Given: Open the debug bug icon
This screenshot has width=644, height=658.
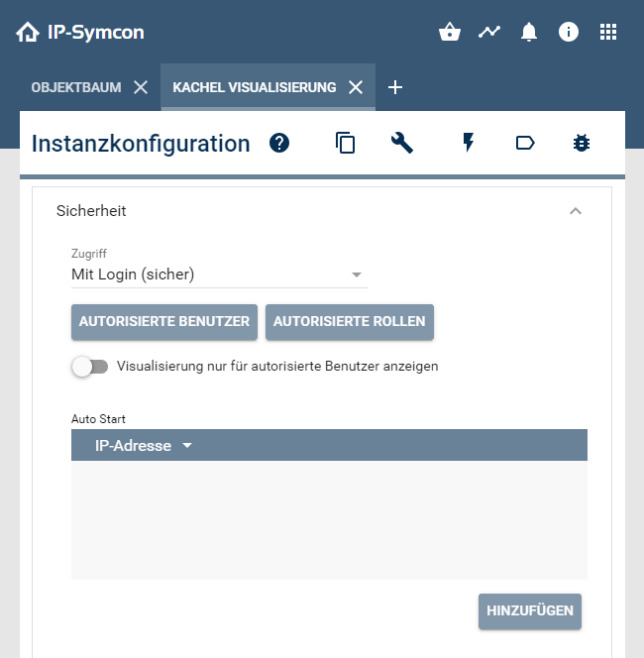Looking at the screenshot, I should [x=582, y=143].
